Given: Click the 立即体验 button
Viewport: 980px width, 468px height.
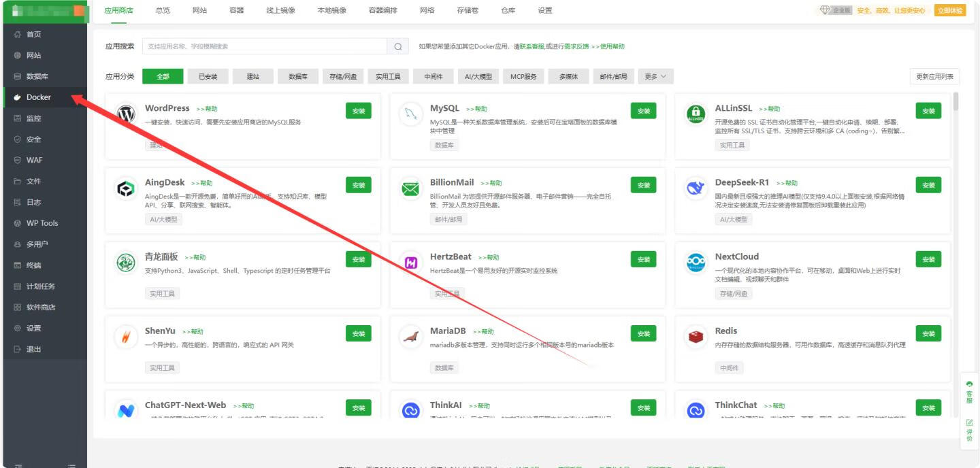Looking at the screenshot, I should (x=950, y=10).
